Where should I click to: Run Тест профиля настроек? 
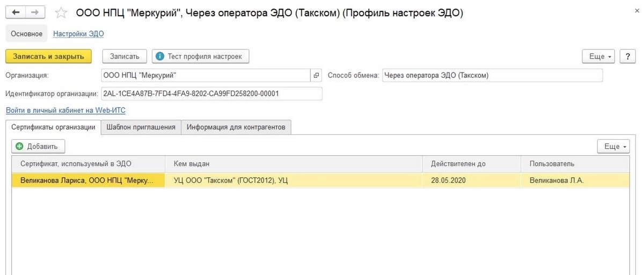(x=201, y=56)
